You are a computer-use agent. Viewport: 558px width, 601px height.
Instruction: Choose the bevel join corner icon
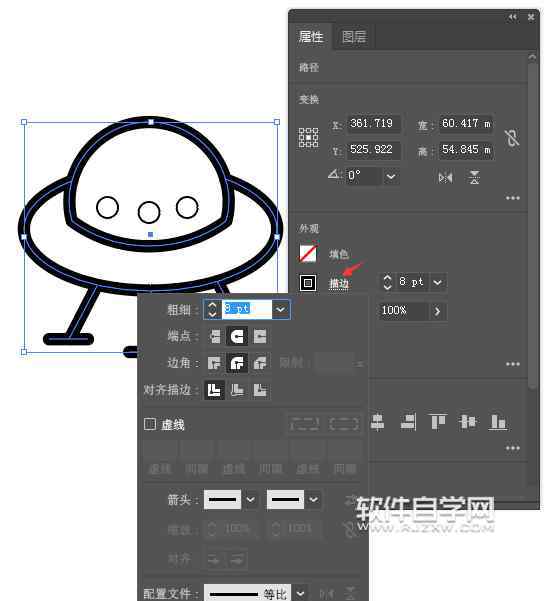pos(260,363)
